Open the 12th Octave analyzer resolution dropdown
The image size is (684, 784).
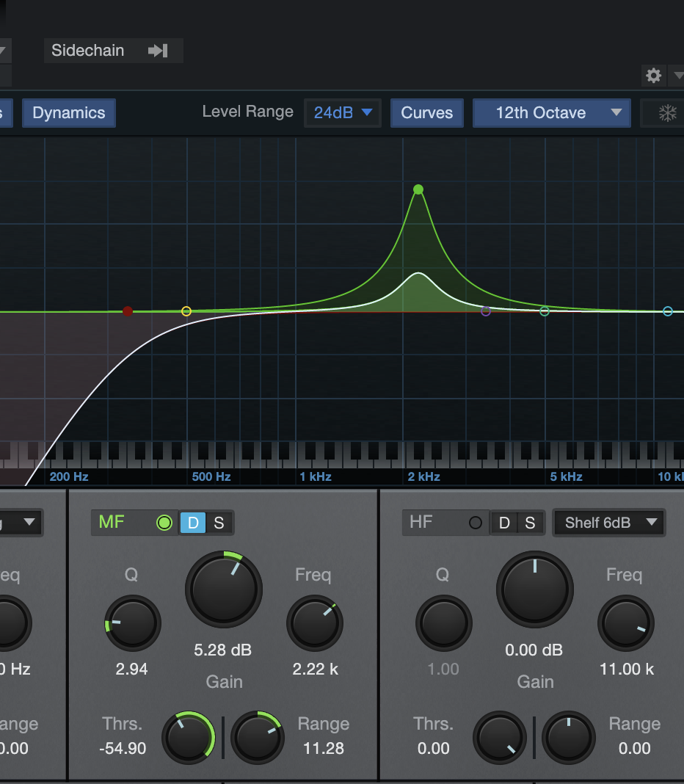(x=551, y=113)
